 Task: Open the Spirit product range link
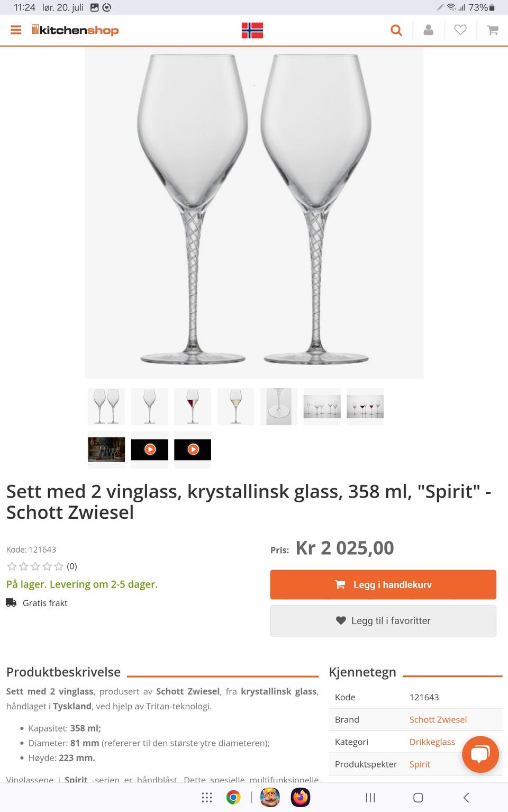click(x=420, y=764)
